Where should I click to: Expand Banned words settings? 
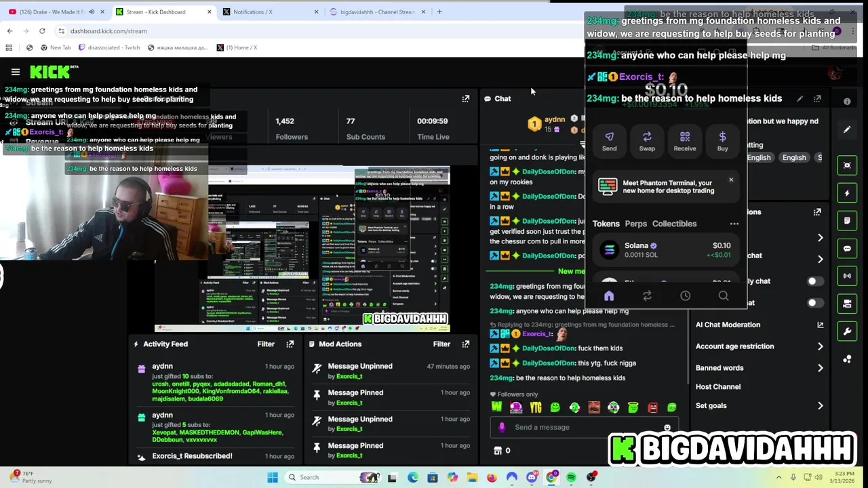(820, 368)
